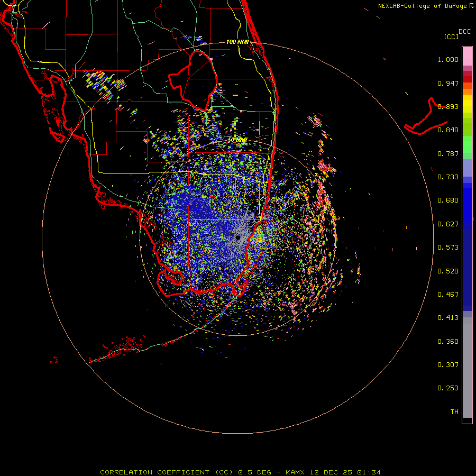Pick the bright green segment of the color bar
476x476 pixels.
point(467,144)
